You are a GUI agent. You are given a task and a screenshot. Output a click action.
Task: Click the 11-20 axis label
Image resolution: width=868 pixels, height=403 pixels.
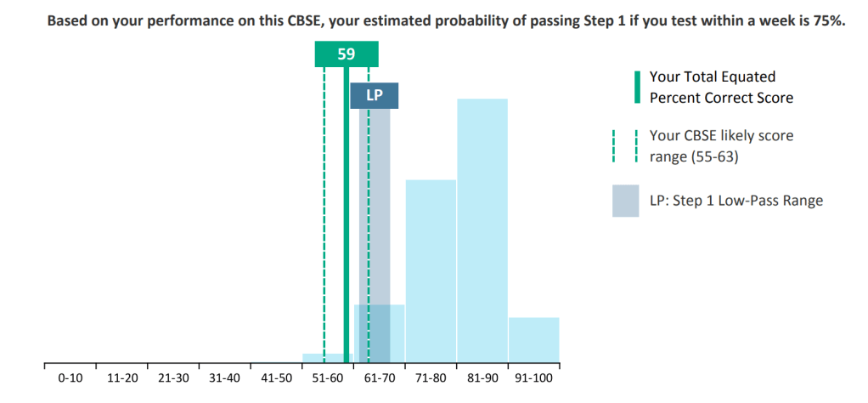[x=122, y=378]
